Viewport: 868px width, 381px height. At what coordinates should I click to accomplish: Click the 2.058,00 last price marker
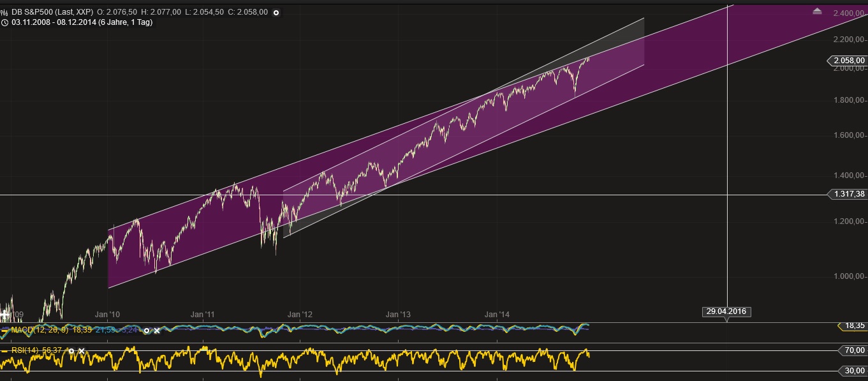pyautogui.click(x=849, y=61)
